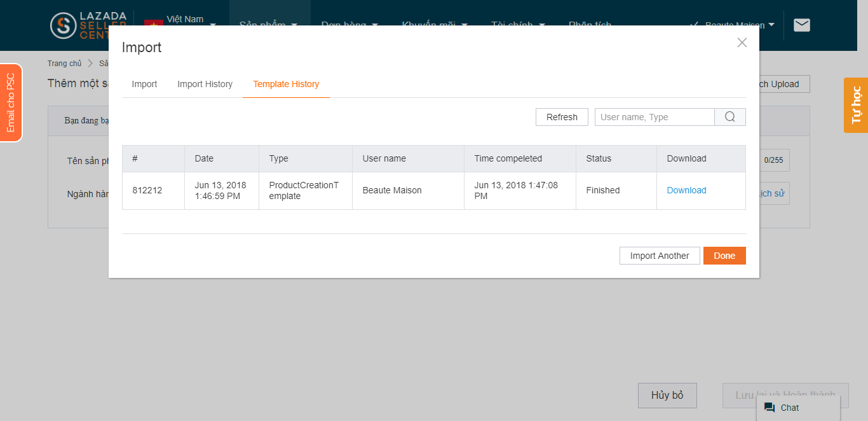The image size is (868, 421).
Task: Switch to the Import tab
Action: pyautogui.click(x=144, y=84)
